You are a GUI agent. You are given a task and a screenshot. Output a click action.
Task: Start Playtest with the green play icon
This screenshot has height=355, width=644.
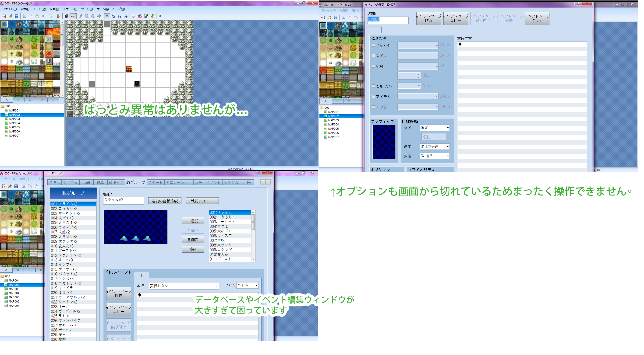tap(160, 16)
